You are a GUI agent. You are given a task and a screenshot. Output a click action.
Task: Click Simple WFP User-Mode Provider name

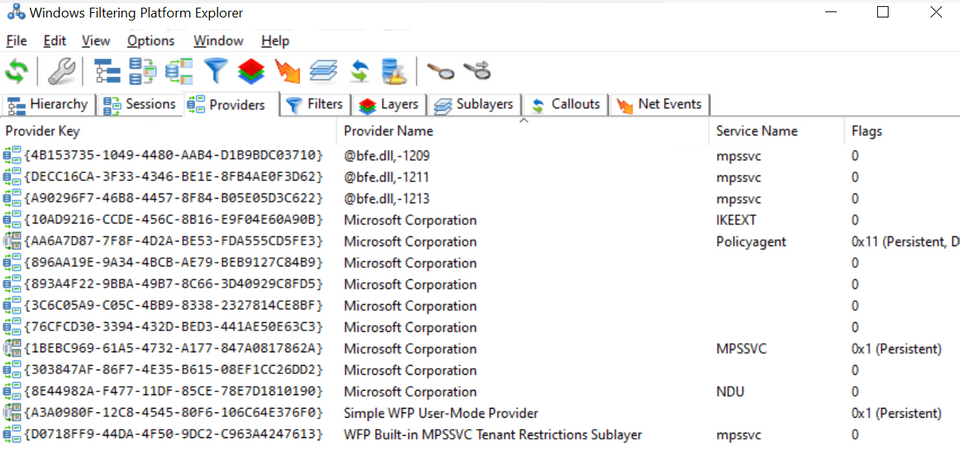pyautogui.click(x=441, y=413)
